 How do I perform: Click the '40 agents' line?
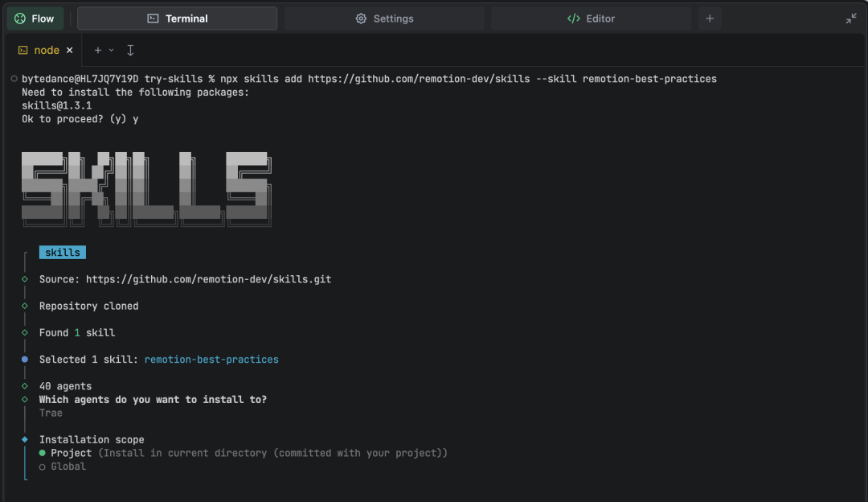click(x=65, y=386)
